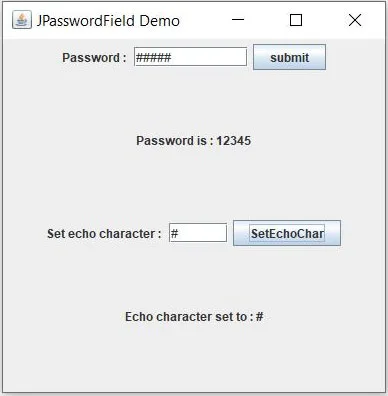Image resolution: width=388 pixels, height=396 pixels.
Task: Click empty space right of the submit button
Action: point(355,57)
